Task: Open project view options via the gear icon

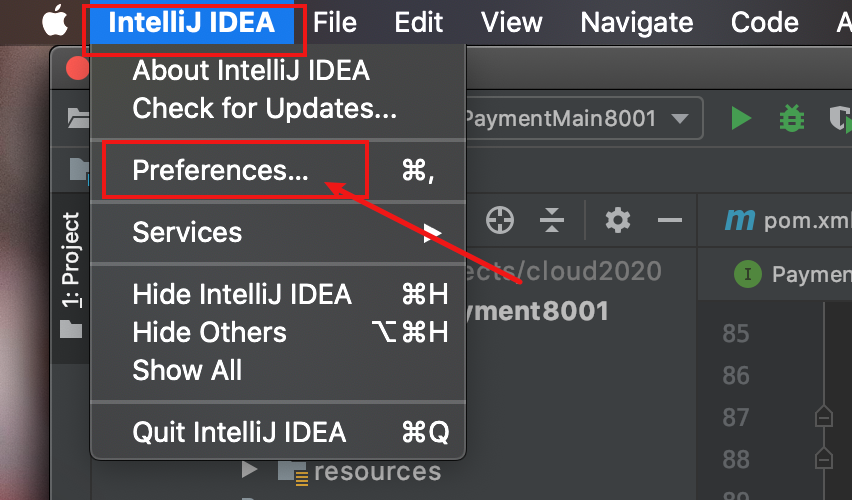Action: pyautogui.click(x=618, y=220)
